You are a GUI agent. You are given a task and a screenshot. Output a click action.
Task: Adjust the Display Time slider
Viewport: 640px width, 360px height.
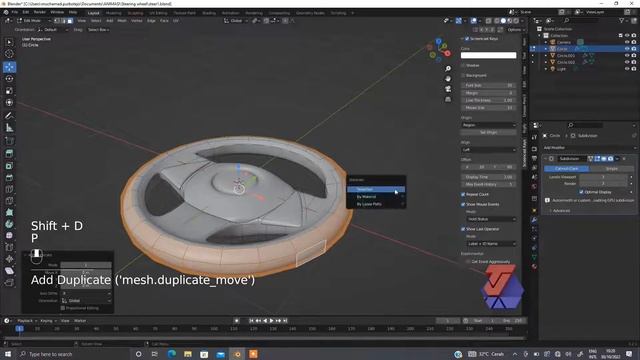coord(489,177)
